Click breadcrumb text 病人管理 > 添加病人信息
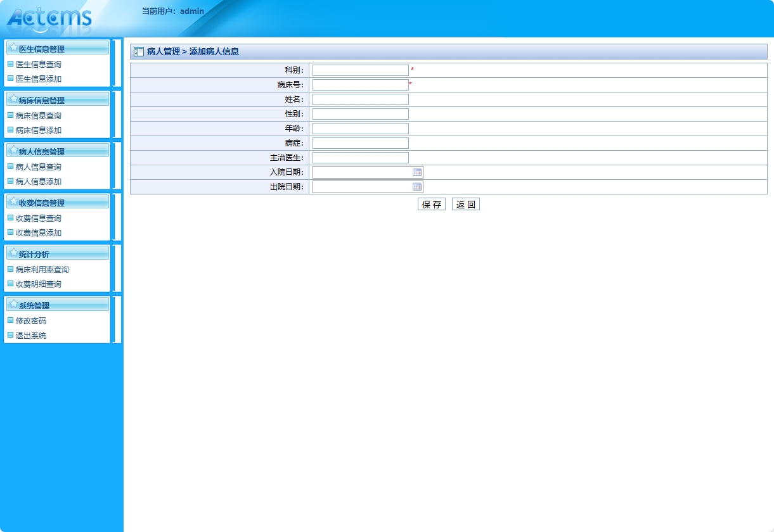This screenshot has width=774, height=532. click(193, 51)
